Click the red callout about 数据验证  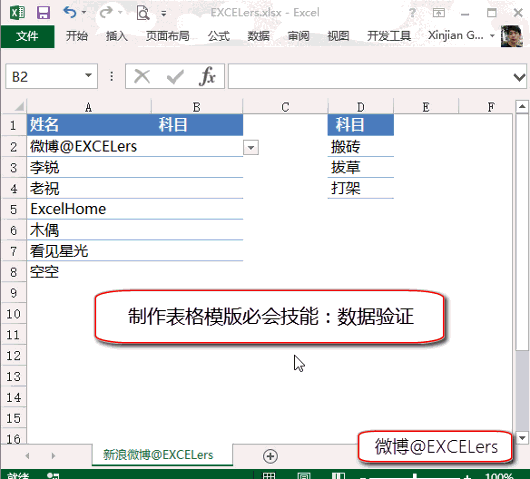pyautogui.click(x=269, y=317)
